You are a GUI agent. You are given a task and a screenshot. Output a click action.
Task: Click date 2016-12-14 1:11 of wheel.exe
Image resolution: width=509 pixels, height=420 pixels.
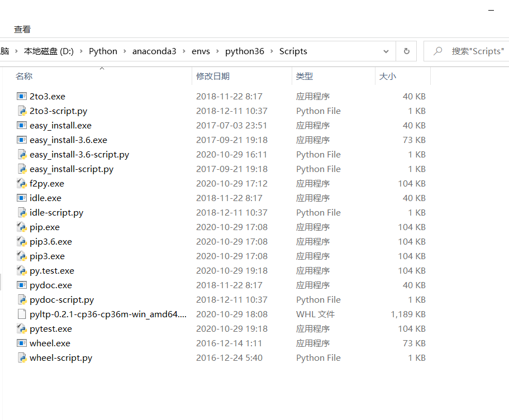coord(229,343)
